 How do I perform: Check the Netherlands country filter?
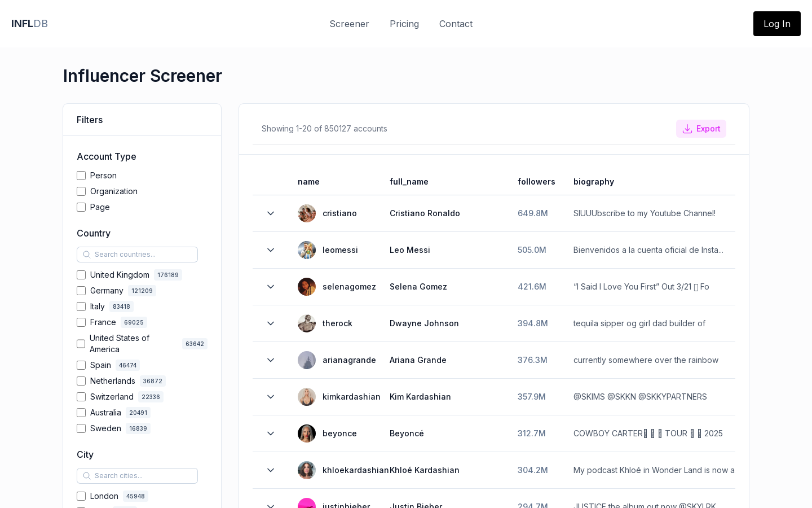pos(81,381)
